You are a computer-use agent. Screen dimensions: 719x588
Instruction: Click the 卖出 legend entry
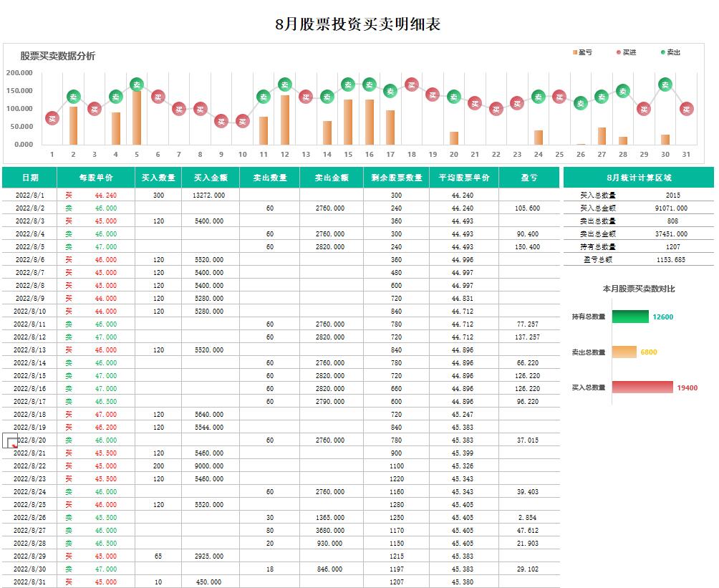(x=670, y=52)
